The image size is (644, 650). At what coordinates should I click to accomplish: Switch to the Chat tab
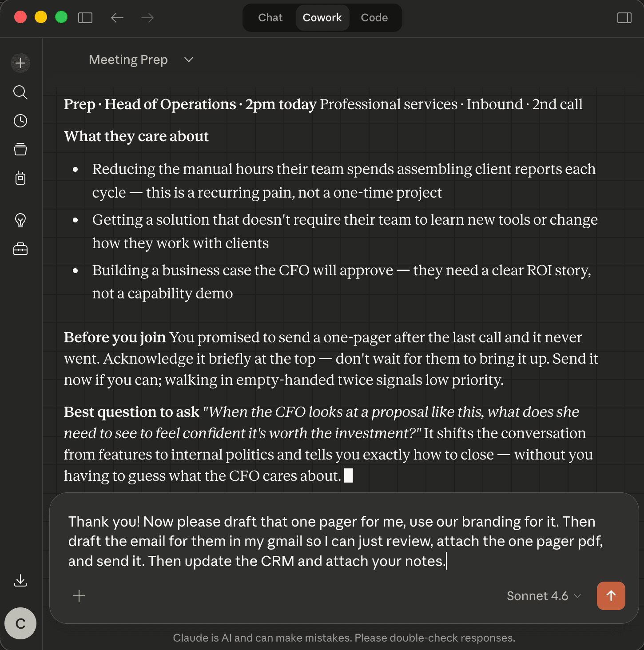click(270, 18)
